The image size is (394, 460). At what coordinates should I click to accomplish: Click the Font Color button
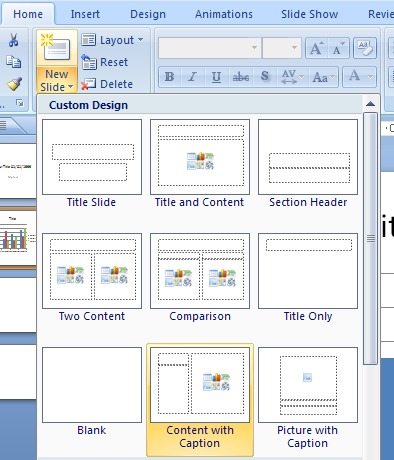pos(354,77)
